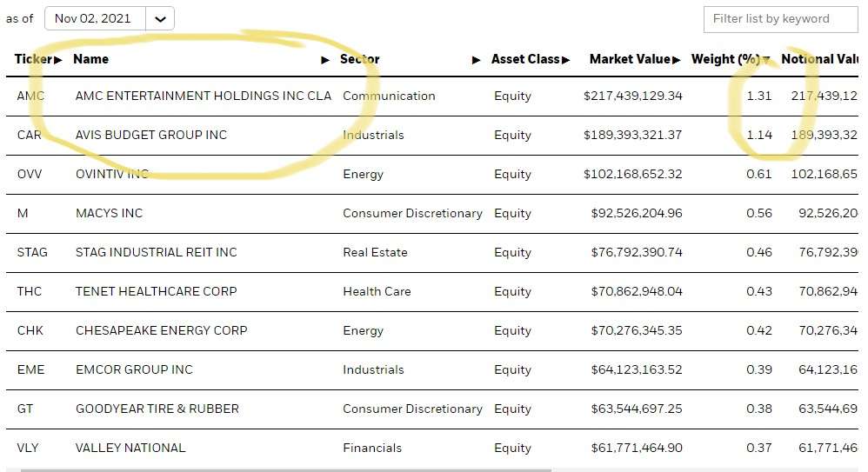Open the as-of date dropdown chevron
868x472 pixels.
pos(160,19)
